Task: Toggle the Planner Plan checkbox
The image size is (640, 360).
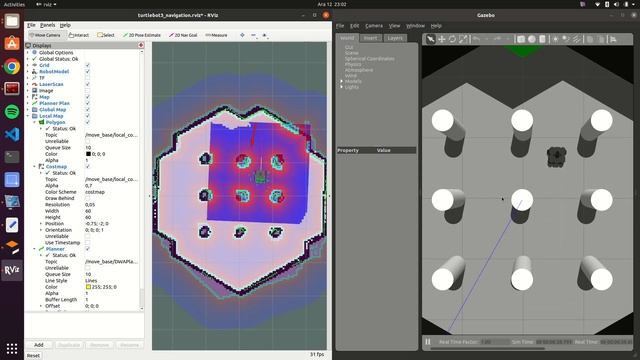Action: [87, 103]
